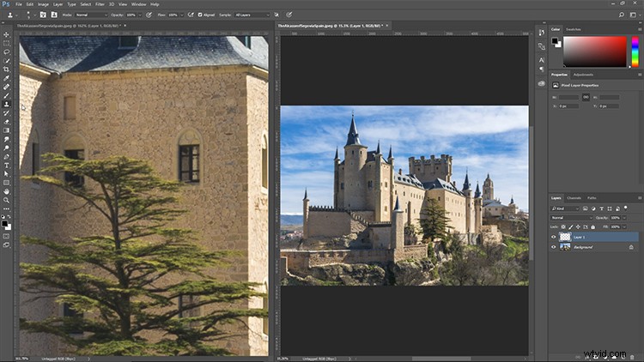The image size is (644, 362).
Task: Select the zoomed-in document tab on left
Action: click(70, 26)
